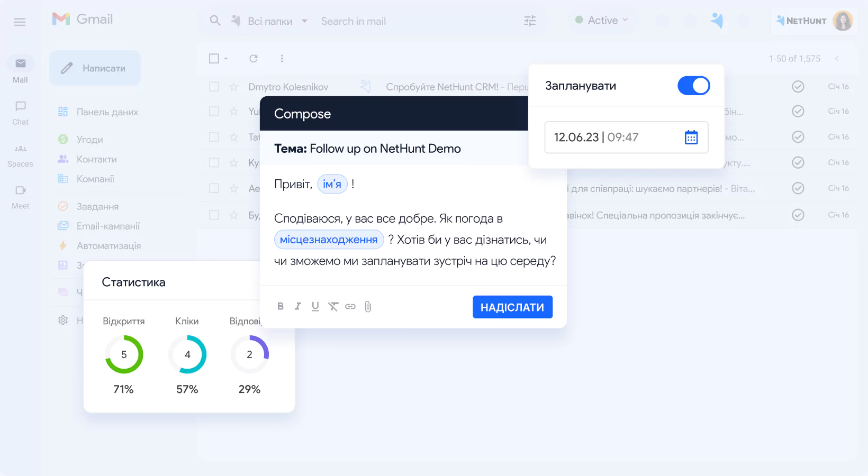This screenshot has width=868, height=476.
Task: Open the Mail section in sidebar
Action: tap(20, 69)
